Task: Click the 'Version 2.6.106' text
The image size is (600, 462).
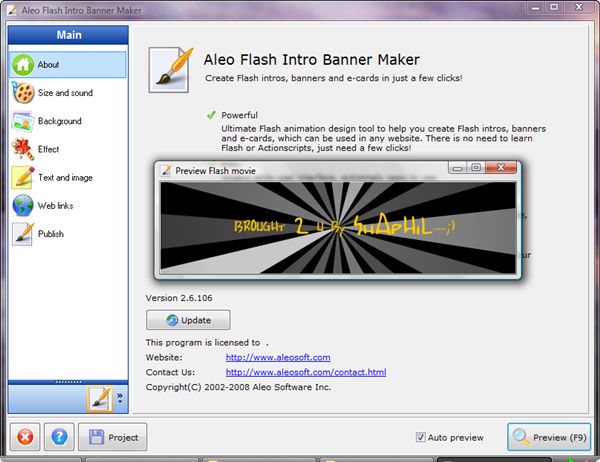Action: [179, 298]
